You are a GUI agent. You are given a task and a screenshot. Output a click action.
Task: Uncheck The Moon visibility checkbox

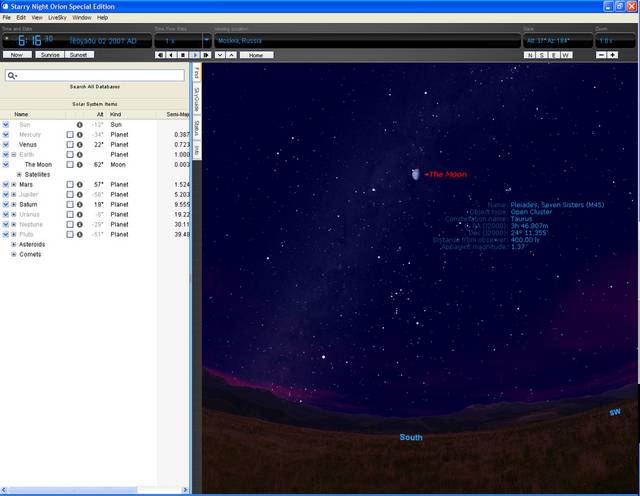(6, 165)
